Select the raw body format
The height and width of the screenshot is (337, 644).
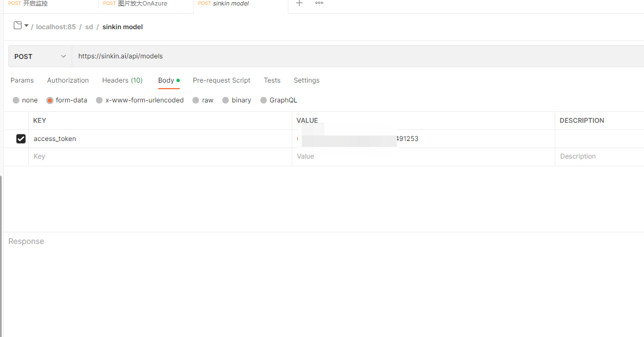tap(203, 100)
